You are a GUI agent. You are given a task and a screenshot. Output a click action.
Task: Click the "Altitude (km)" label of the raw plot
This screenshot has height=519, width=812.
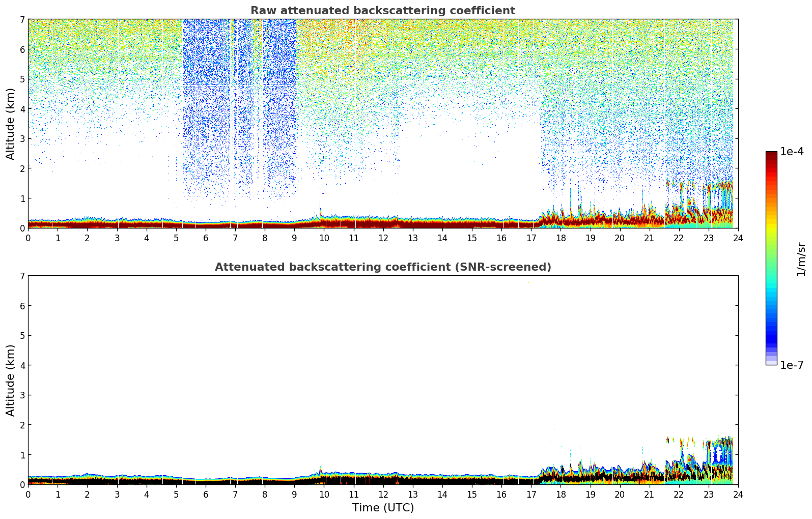pos(11,124)
